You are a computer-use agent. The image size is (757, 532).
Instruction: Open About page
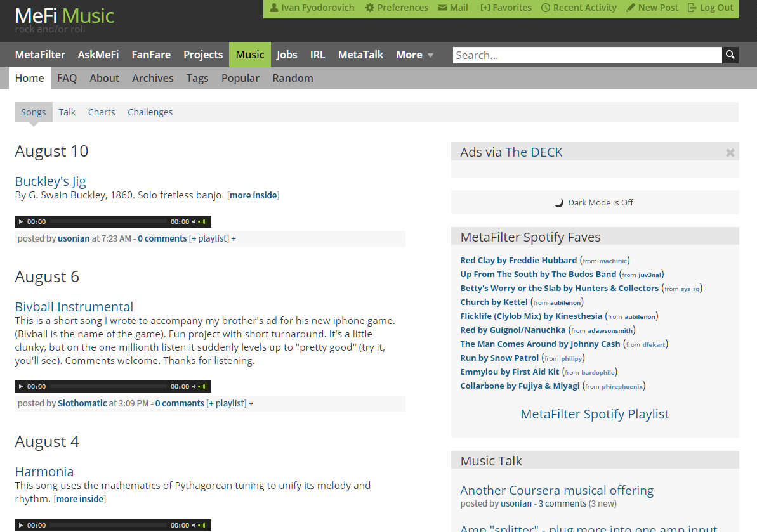click(x=104, y=78)
